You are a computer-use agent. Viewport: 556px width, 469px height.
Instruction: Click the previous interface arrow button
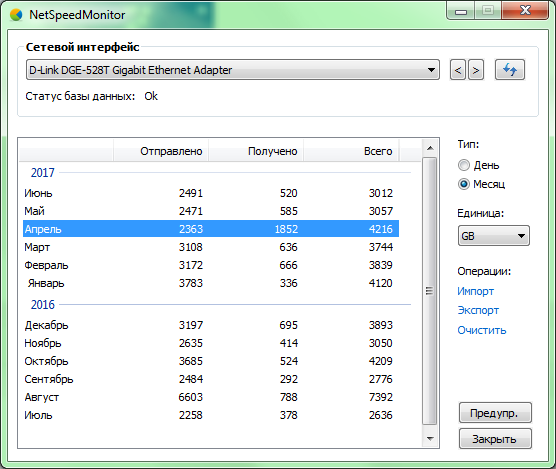tap(458, 70)
